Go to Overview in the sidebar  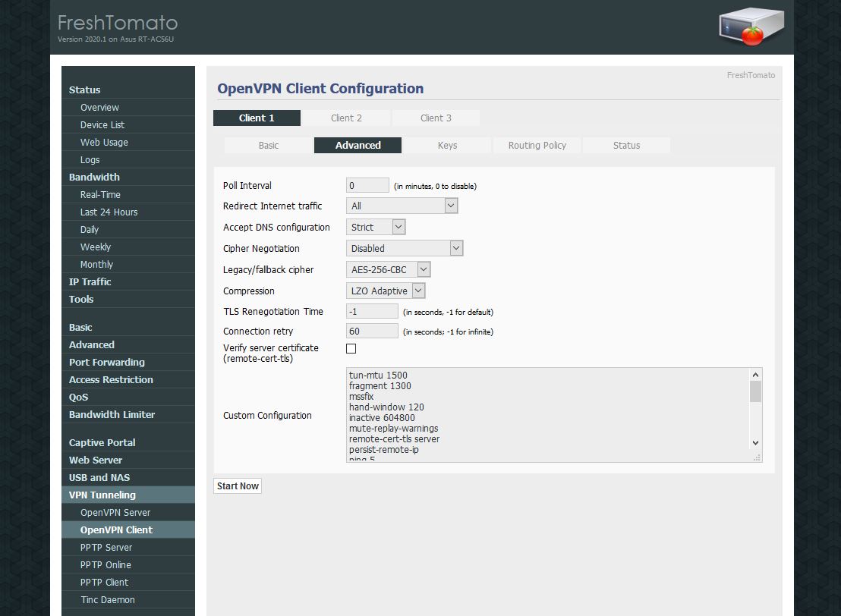(x=128, y=107)
